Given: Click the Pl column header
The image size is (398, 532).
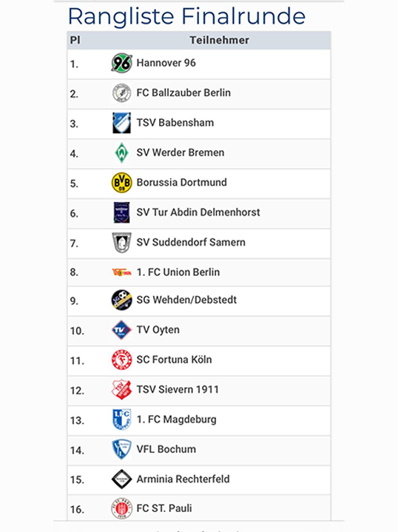Looking at the screenshot, I should pyautogui.click(x=75, y=41).
